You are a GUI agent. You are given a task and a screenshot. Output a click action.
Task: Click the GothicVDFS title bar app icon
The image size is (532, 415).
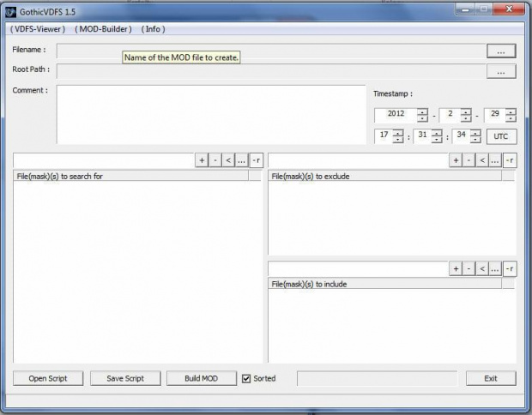point(11,12)
